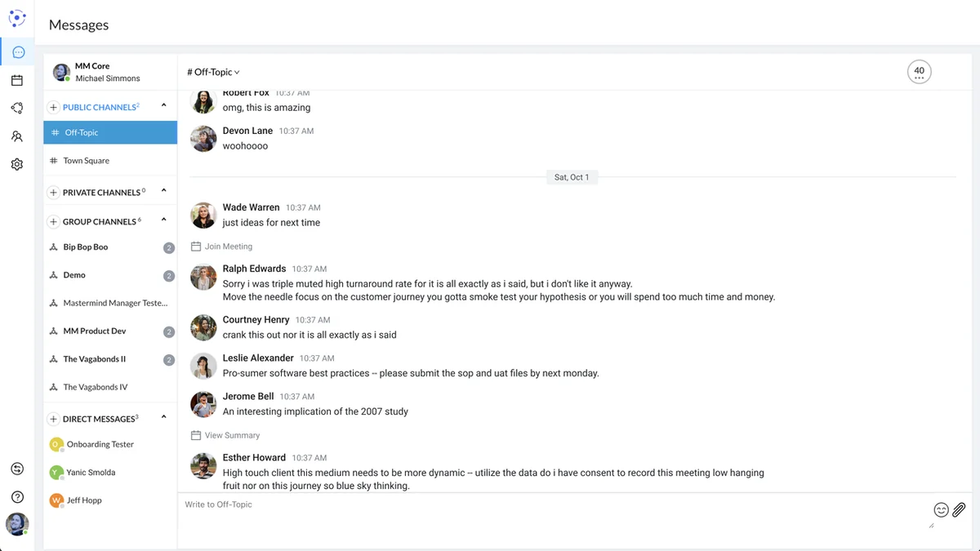Open the Messages chat icon in sidebar
The height and width of the screenshot is (551, 980).
click(18, 52)
